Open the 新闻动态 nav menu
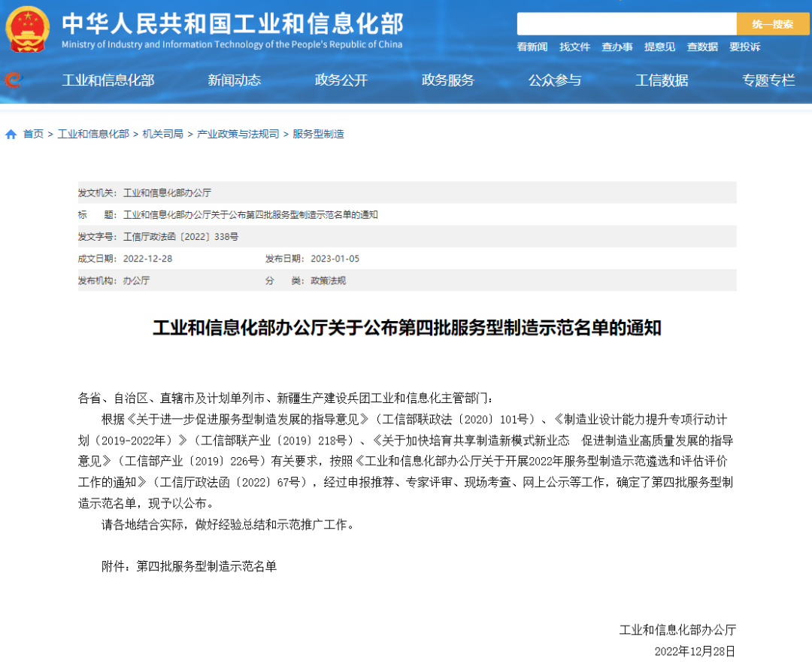Viewport: 812px width, 670px height. coord(234,80)
